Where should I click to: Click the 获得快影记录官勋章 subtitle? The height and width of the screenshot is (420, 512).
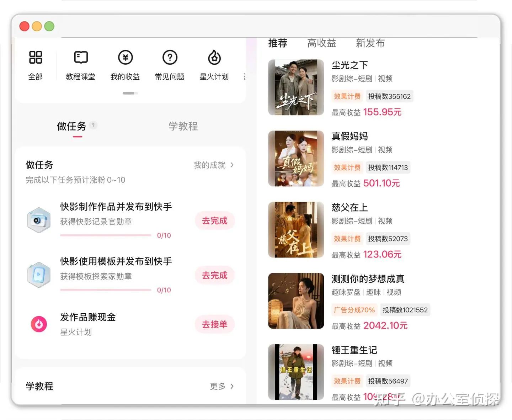pos(96,222)
